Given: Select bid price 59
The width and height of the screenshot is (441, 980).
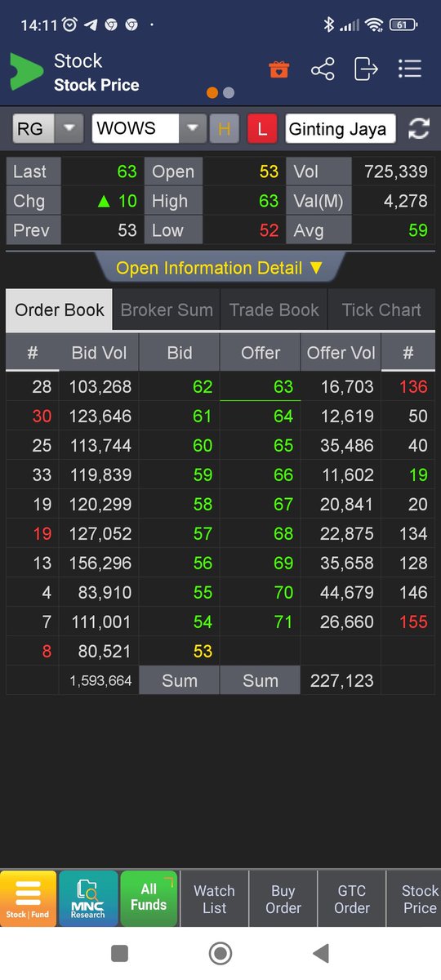Looking at the screenshot, I should [x=203, y=474].
